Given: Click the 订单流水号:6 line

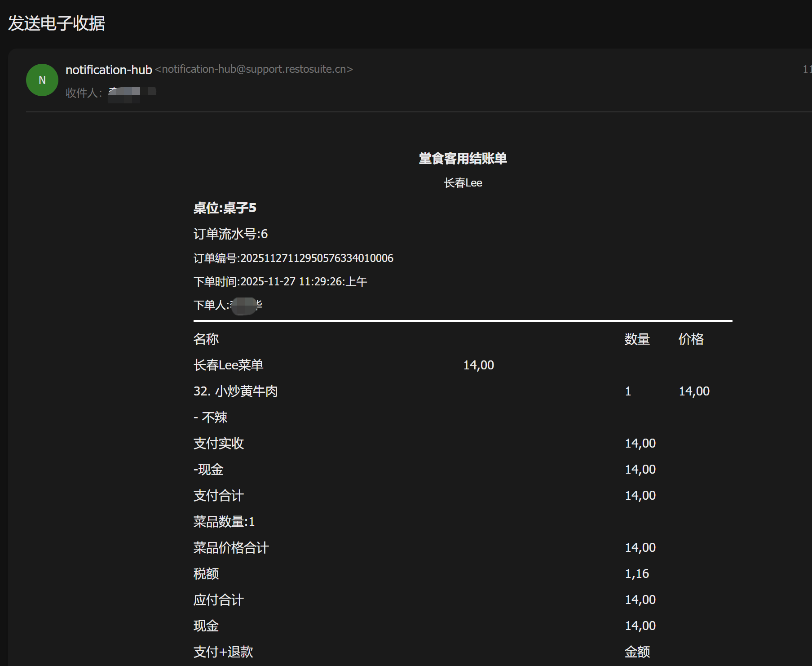Looking at the screenshot, I should click(x=230, y=234).
